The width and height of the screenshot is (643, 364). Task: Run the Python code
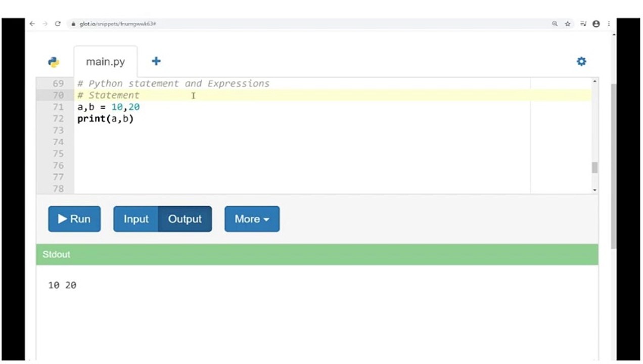(74, 219)
